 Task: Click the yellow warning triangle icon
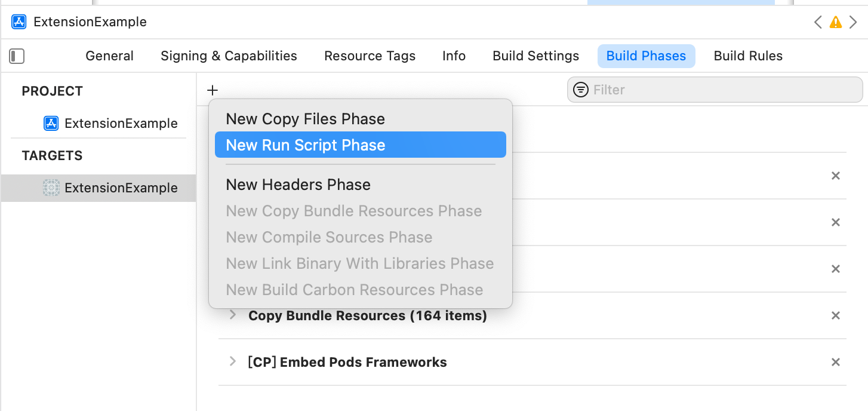[x=836, y=23]
